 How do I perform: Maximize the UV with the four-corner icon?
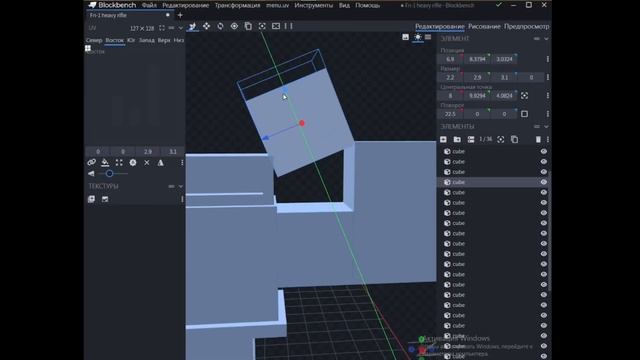click(119, 162)
